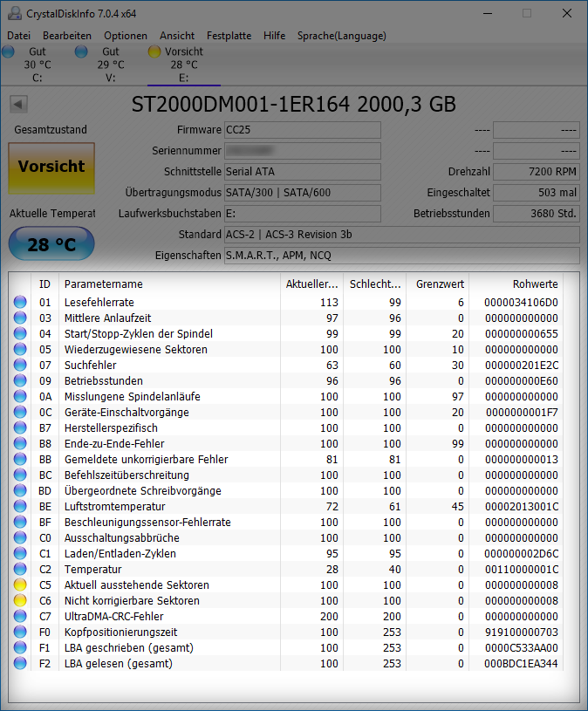Viewport: 588px width, 711px height.
Task: Click the 'Aktuell ausstehende Sektoren' row text
Action: click(x=136, y=585)
